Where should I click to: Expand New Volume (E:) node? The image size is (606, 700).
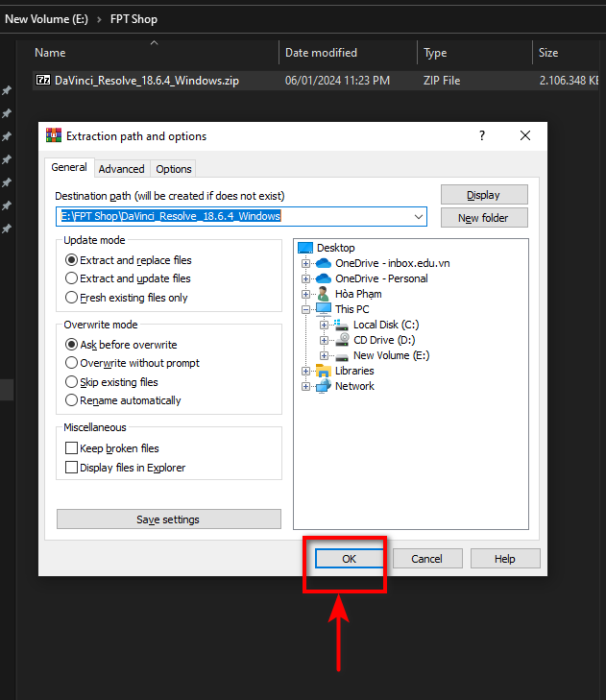325,355
